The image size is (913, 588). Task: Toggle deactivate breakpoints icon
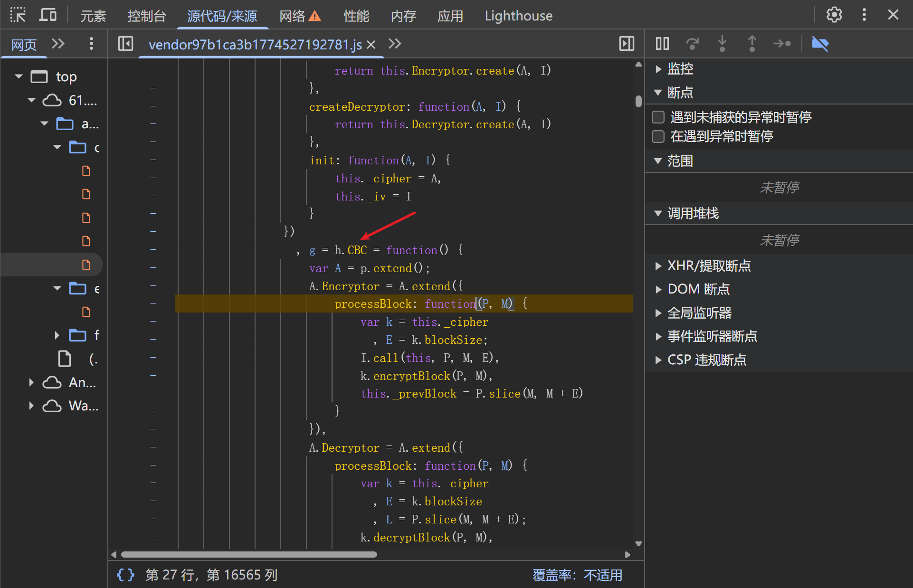(x=820, y=44)
